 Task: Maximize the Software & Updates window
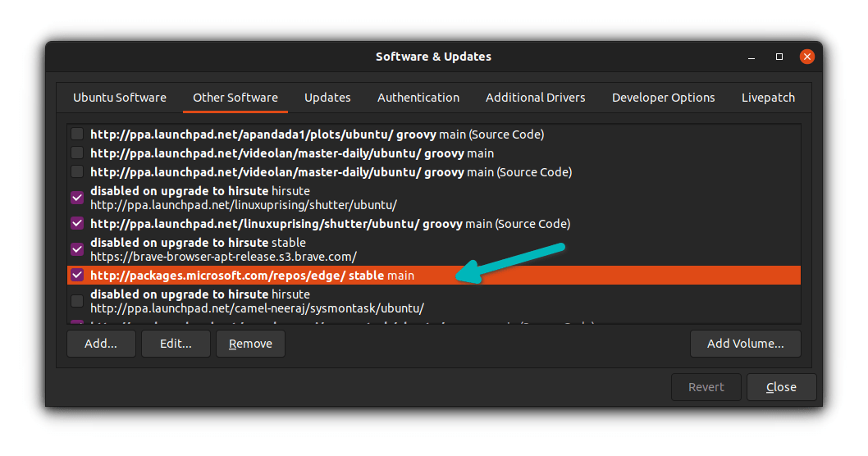tap(779, 57)
